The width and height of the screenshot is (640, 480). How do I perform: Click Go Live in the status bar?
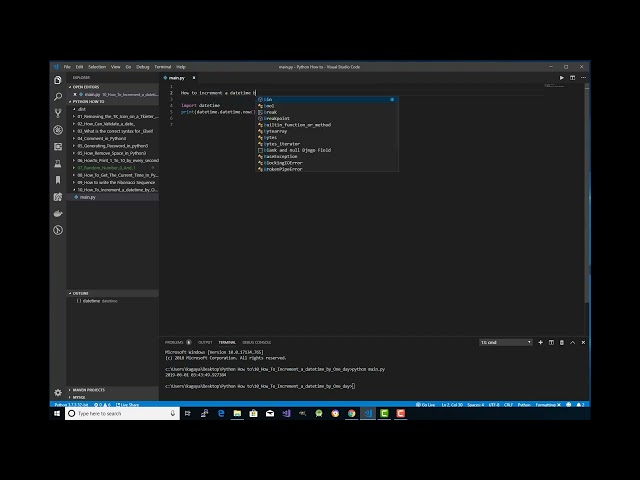[x=425, y=404]
